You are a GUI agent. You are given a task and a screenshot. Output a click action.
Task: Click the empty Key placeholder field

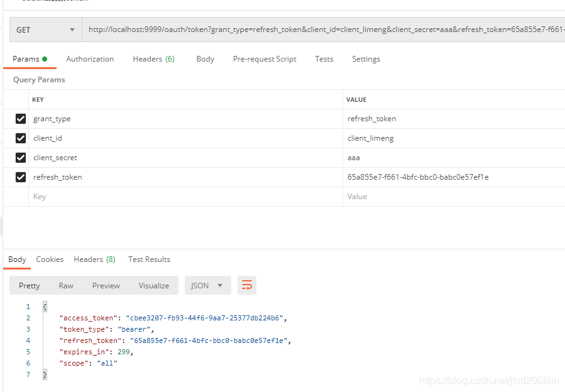185,197
